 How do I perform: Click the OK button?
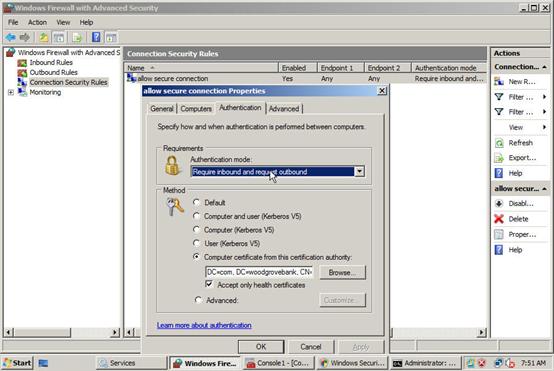(x=261, y=347)
